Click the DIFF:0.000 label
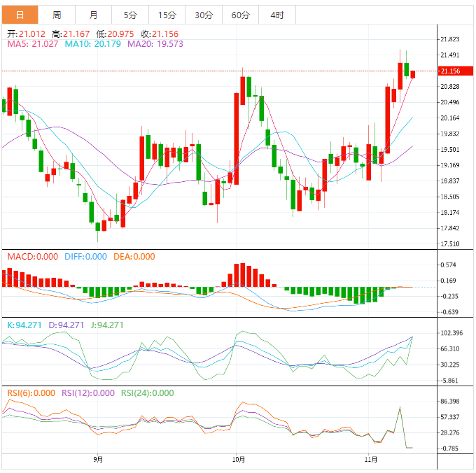Image resolution: width=476 pixels, height=473 pixels. [x=85, y=257]
